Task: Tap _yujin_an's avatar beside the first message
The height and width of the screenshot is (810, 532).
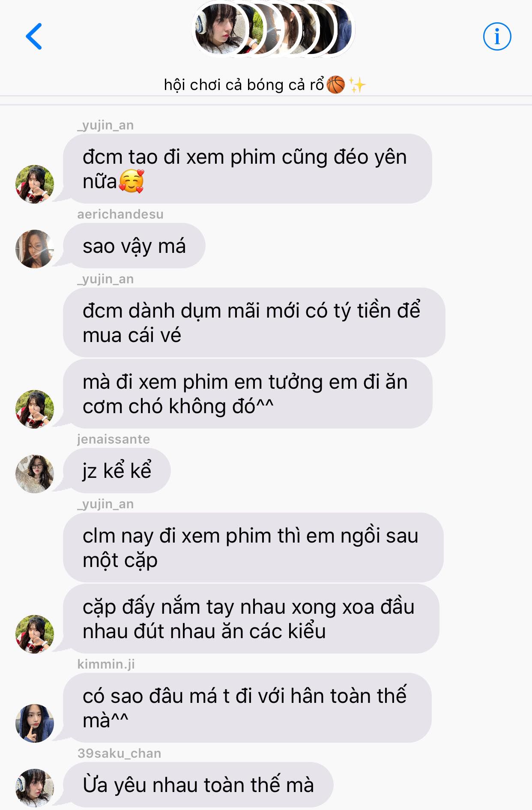Action: coord(35,184)
